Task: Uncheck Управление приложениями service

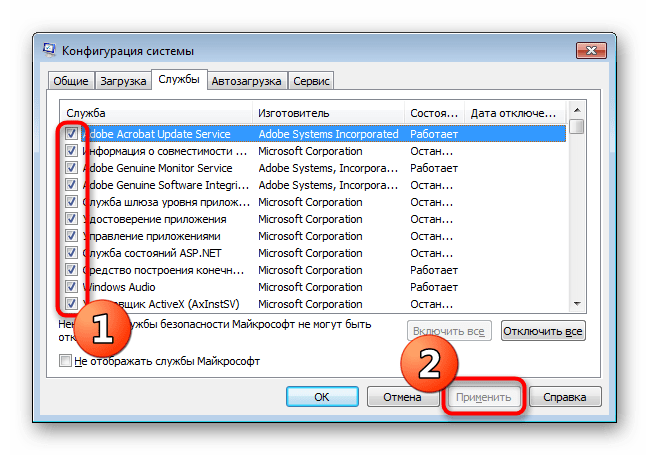Action: (71, 236)
